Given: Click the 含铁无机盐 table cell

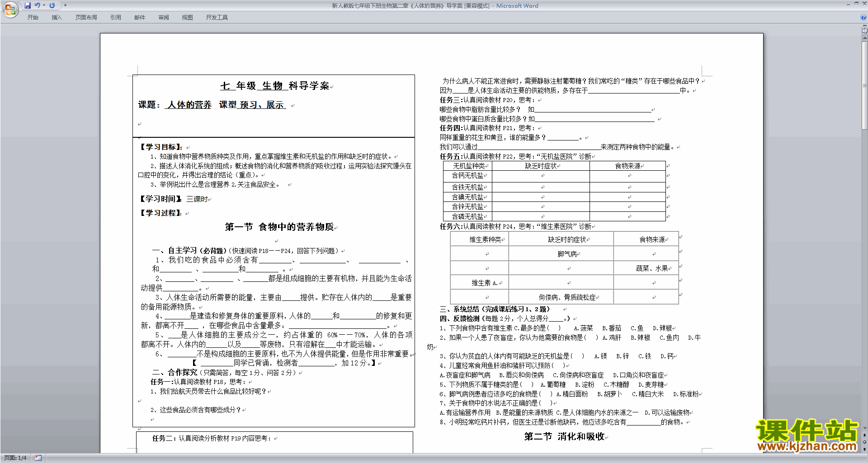Looking at the screenshot, I should [x=468, y=187].
